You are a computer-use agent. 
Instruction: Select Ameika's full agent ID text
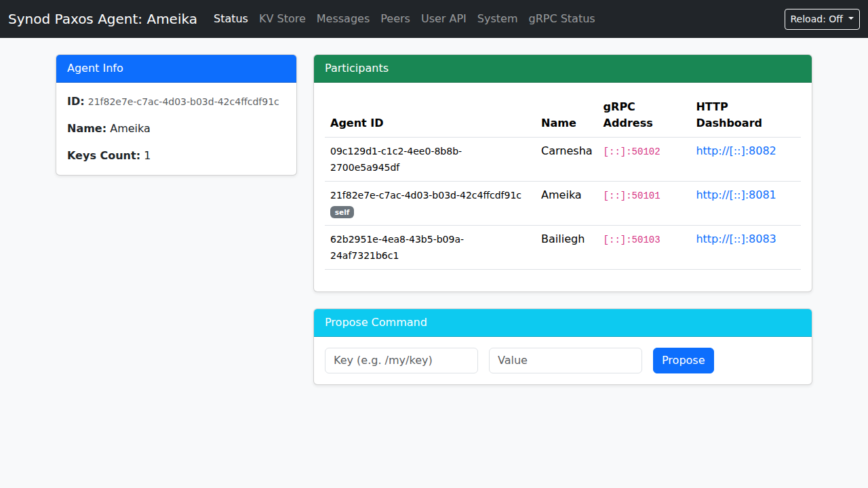pyautogui.click(x=426, y=195)
